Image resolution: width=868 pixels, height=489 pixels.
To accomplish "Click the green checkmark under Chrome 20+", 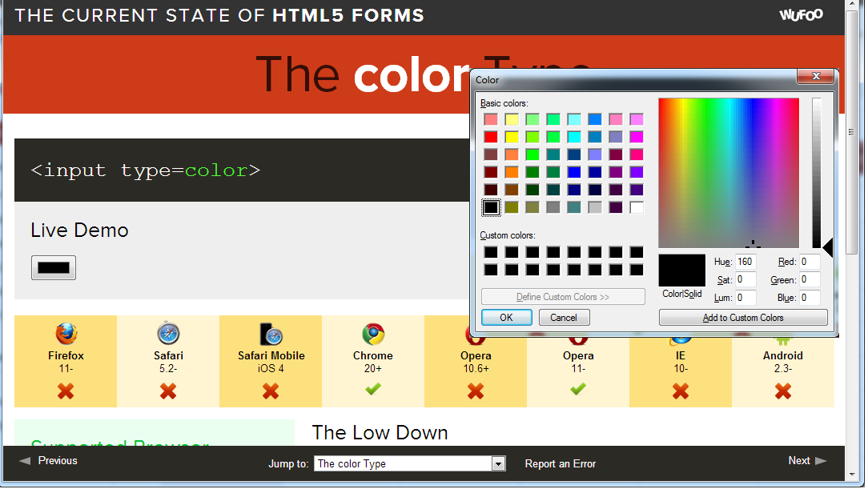I will (373, 390).
